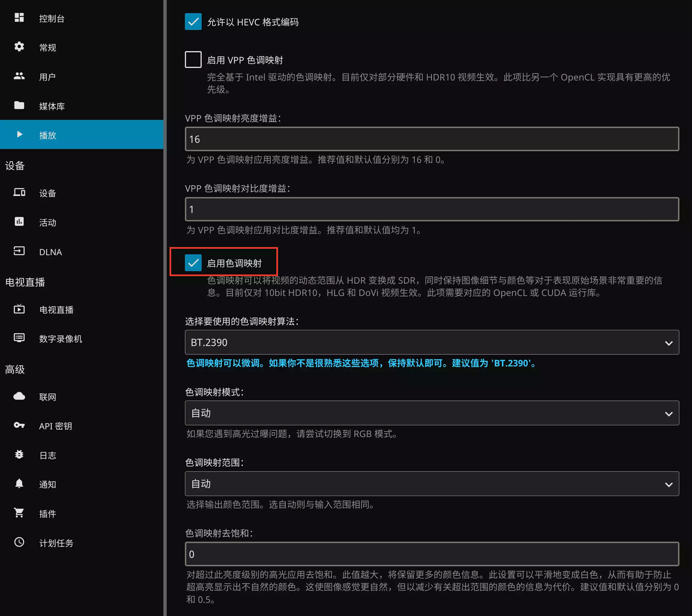Image resolution: width=692 pixels, height=616 pixels.
Task: Click the dashboard grid icon (控制台)
Action: point(19,18)
